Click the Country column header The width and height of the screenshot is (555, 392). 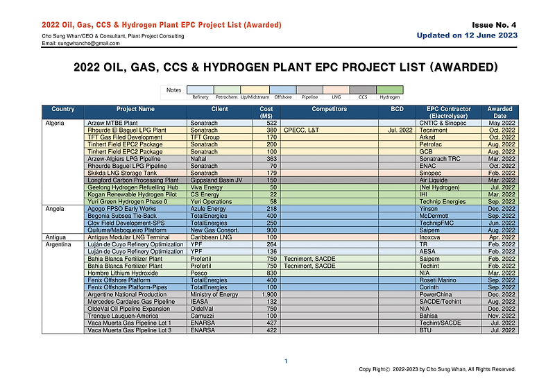(x=63, y=112)
